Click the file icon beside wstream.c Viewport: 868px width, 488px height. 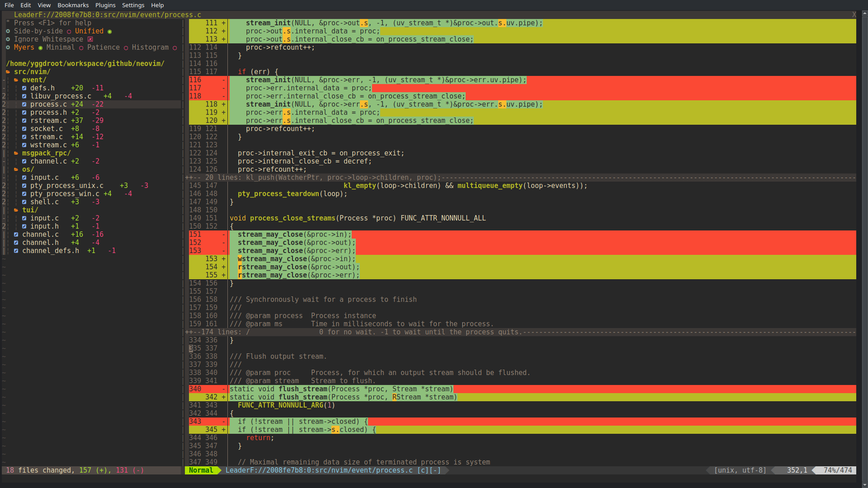point(25,145)
